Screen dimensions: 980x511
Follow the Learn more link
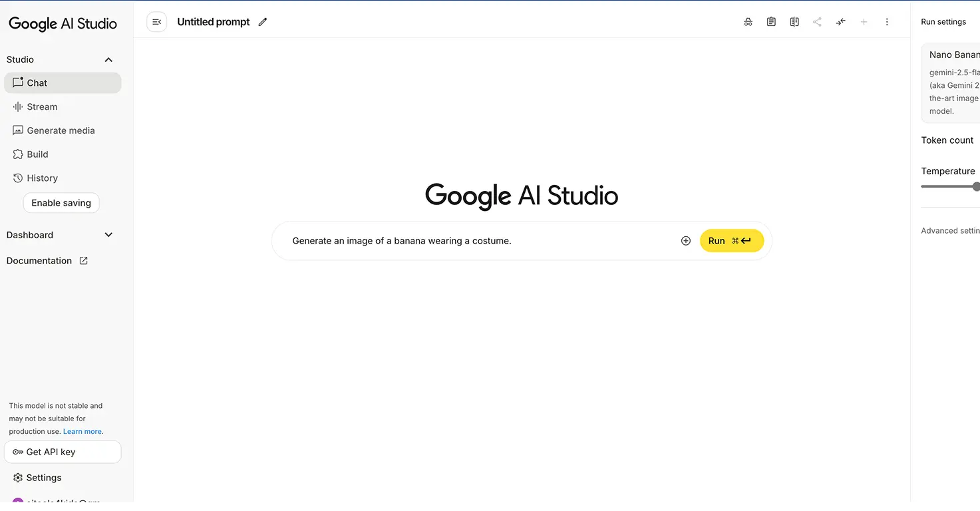pyautogui.click(x=83, y=432)
